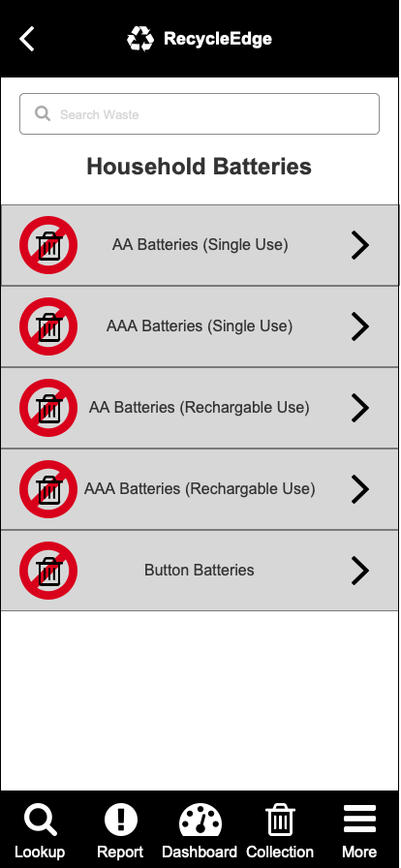Tap no-bin icon beside AA Batteries (Single Use)

pos(48,245)
